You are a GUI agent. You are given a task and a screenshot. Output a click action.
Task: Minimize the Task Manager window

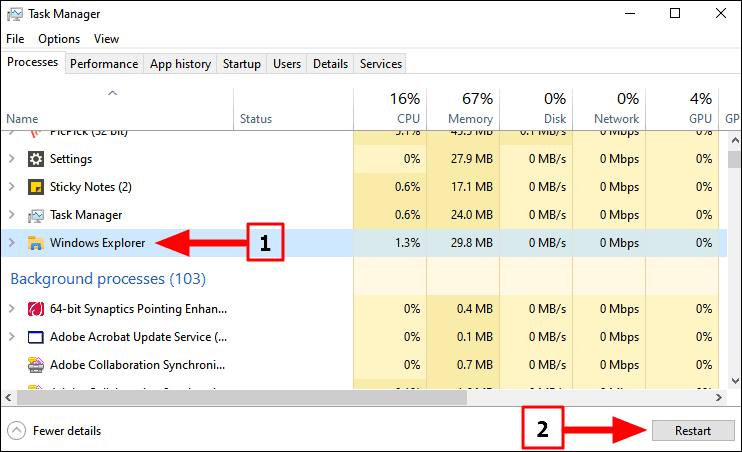pyautogui.click(x=630, y=13)
